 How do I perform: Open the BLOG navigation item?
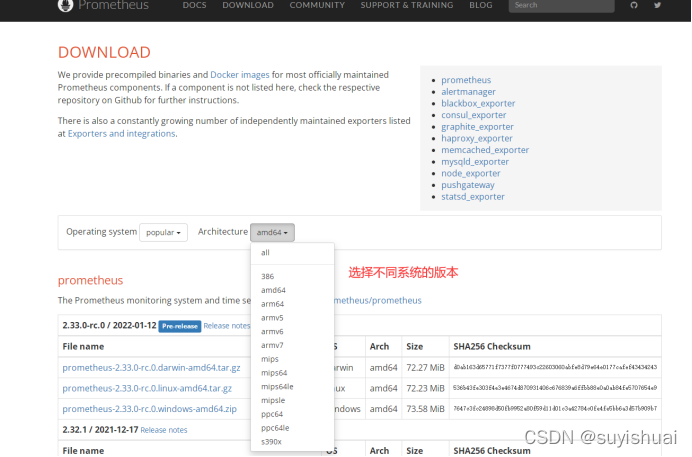481,5
